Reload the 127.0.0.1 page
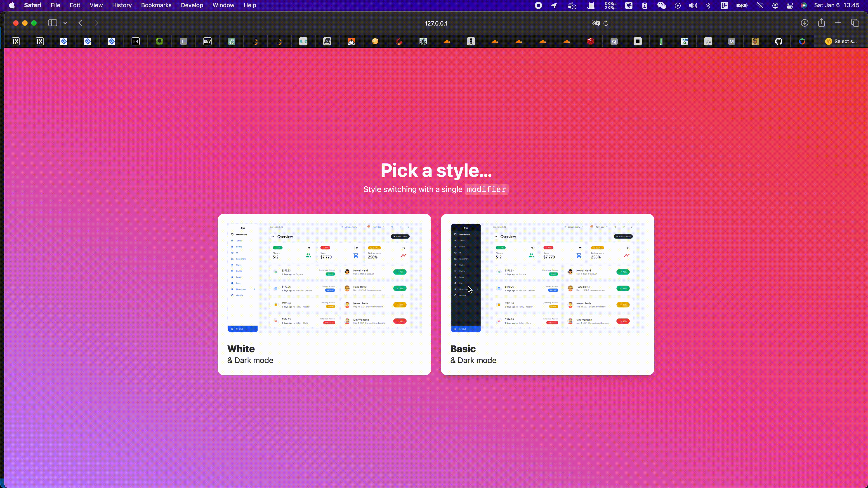The image size is (868, 488). 606,23
